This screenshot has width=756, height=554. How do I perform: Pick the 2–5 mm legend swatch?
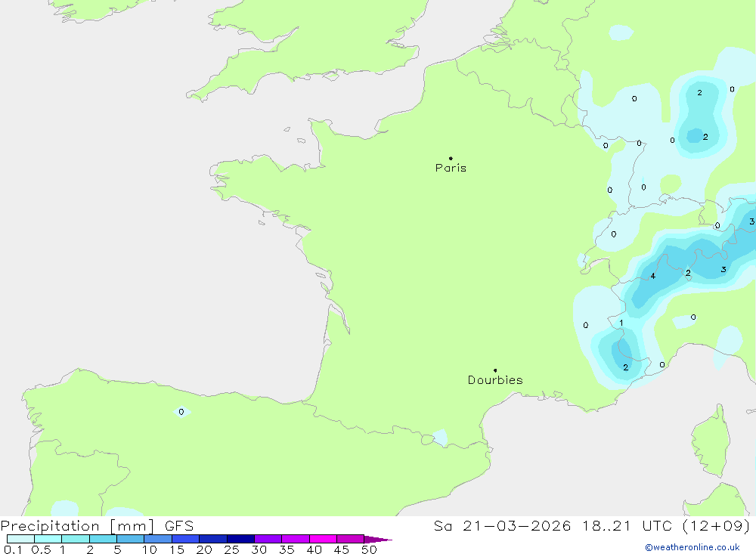click(x=103, y=539)
